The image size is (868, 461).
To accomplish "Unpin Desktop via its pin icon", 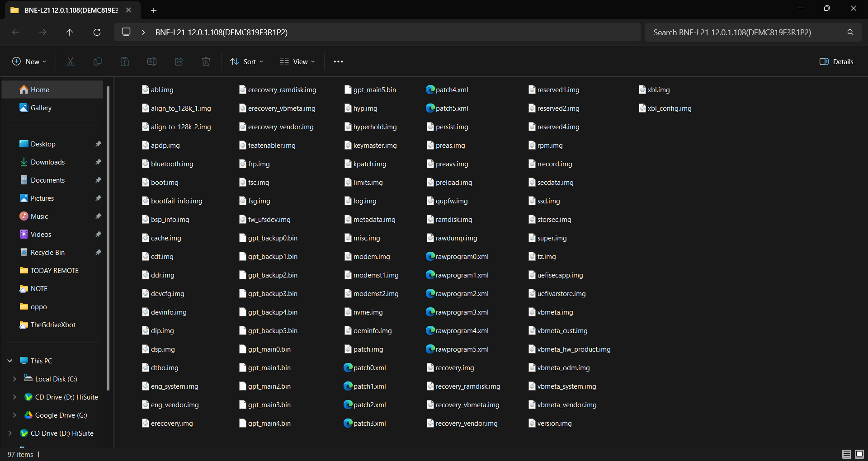I will click(x=98, y=144).
